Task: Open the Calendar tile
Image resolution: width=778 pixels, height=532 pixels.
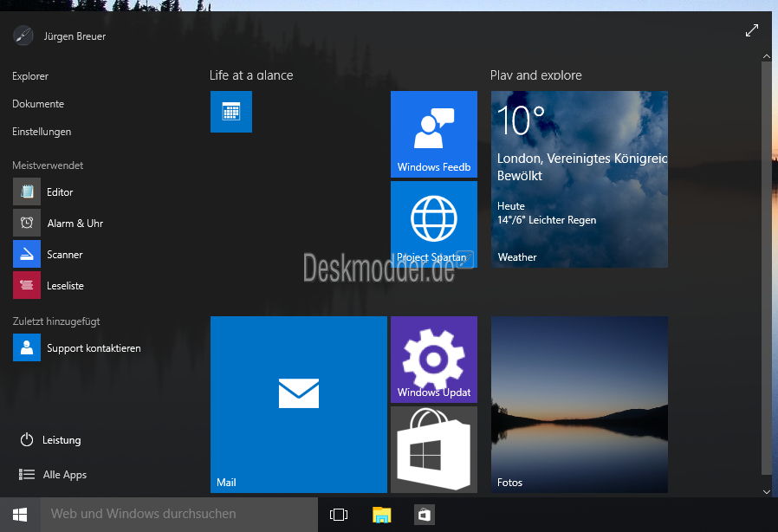Action: [231, 112]
